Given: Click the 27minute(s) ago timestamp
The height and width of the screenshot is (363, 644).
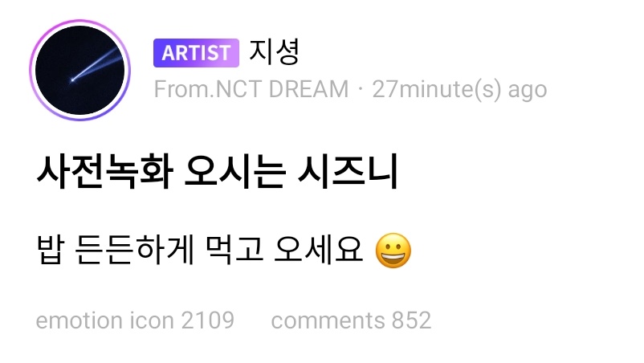Looking at the screenshot, I should (x=459, y=89).
